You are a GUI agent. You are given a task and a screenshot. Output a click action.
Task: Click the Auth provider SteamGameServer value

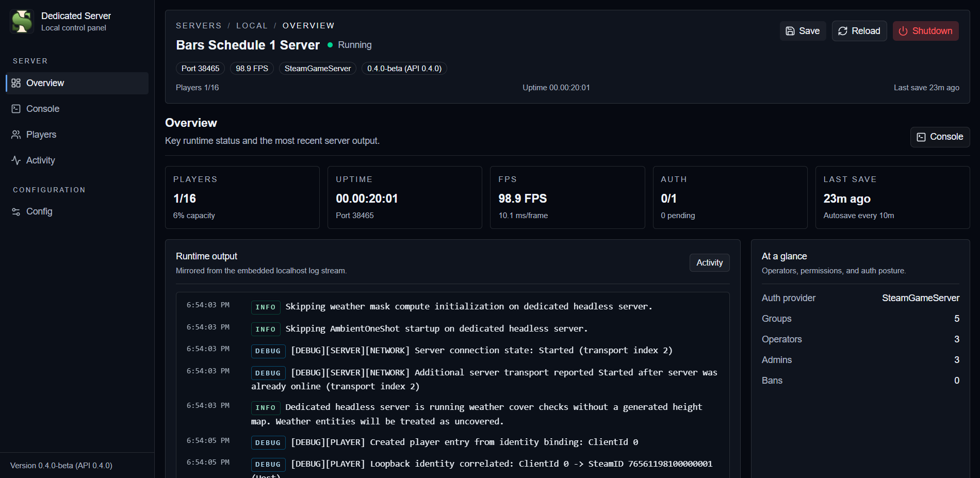point(921,298)
